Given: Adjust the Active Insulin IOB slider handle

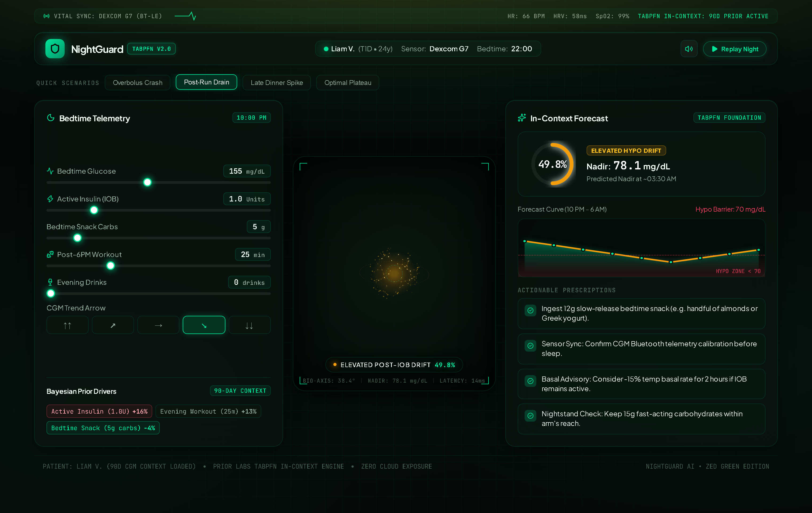Looking at the screenshot, I should point(94,210).
